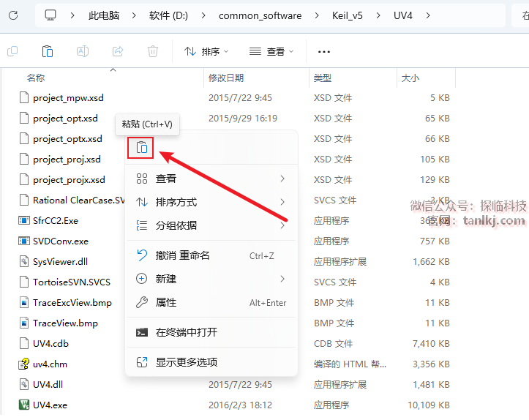The image size is (529, 420).
Task: Select 撤消 重命名 in context menu
Action: [x=211, y=255]
